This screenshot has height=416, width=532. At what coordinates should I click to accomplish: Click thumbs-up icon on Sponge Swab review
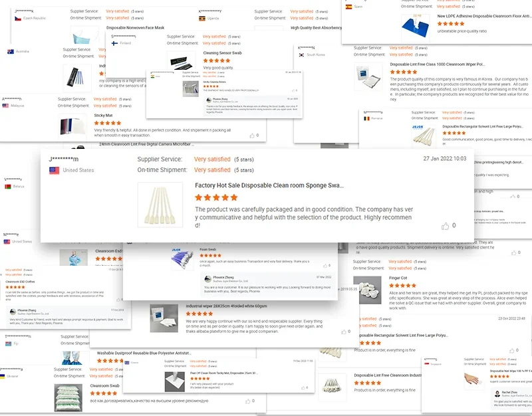coord(445,226)
